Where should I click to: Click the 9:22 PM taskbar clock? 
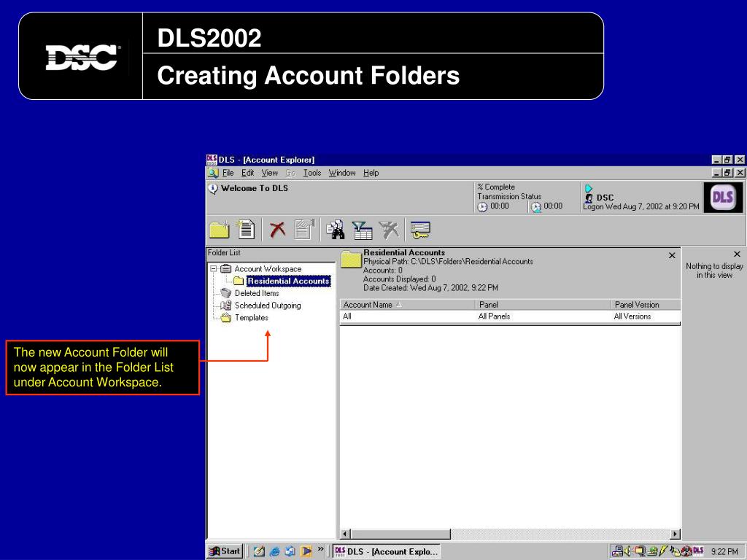tap(724, 551)
